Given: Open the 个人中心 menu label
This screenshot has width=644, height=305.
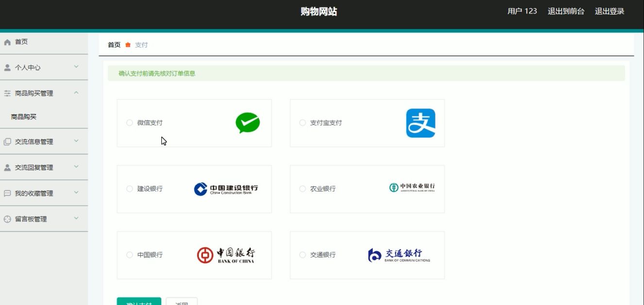Looking at the screenshot, I should pyautogui.click(x=28, y=68).
